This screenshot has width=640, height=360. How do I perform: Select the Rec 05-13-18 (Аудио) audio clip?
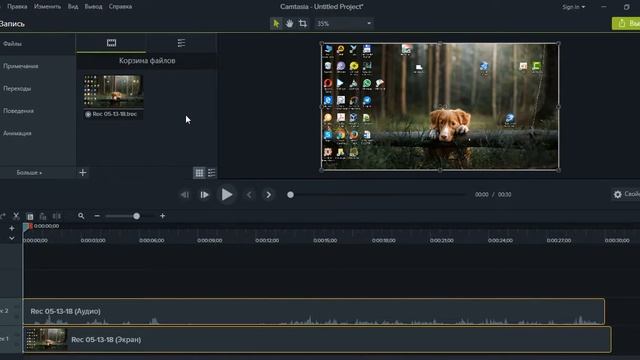(x=313, y=312)
